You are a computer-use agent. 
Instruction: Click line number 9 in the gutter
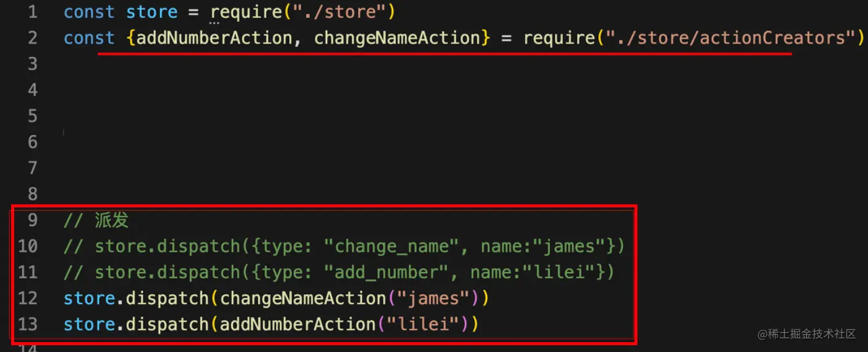[x=32, y=220]
